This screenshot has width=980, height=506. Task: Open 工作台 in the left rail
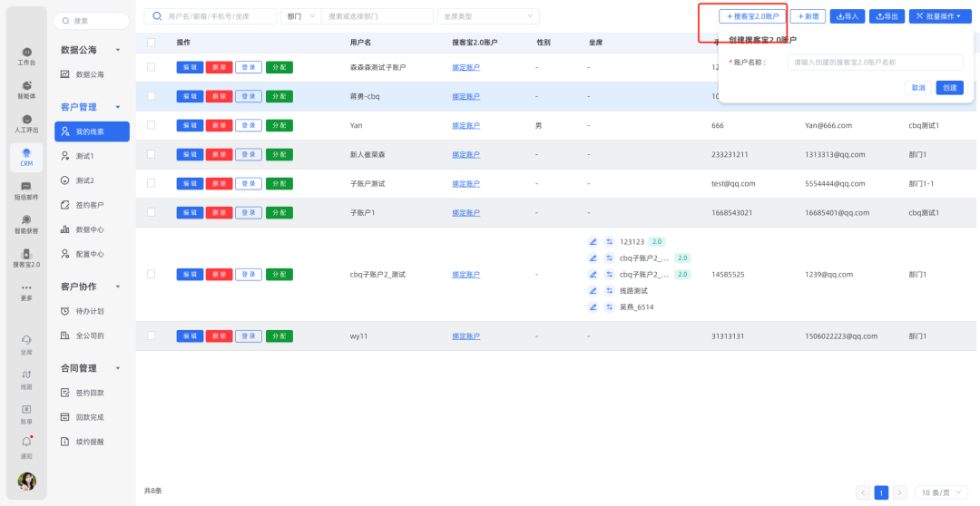[x=26, y=54]
